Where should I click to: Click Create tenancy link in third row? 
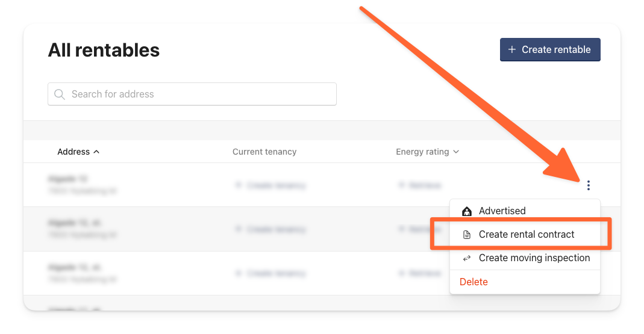(x=270, y=273)
